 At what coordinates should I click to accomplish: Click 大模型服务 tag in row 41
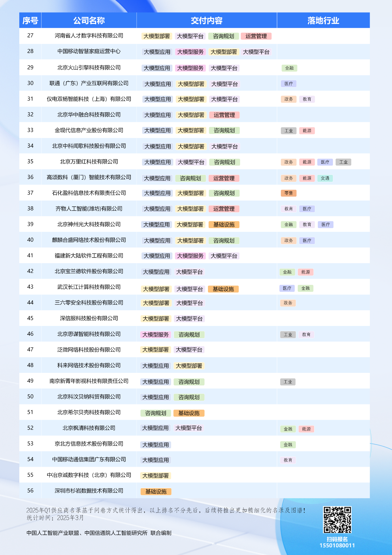(x=190, y=256)
